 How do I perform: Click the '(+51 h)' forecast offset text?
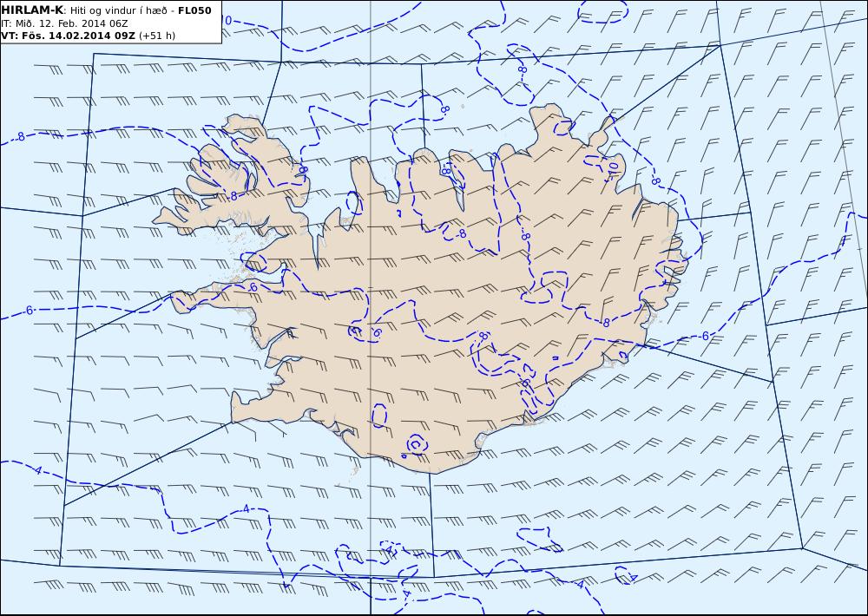click(x=156, y=36)
